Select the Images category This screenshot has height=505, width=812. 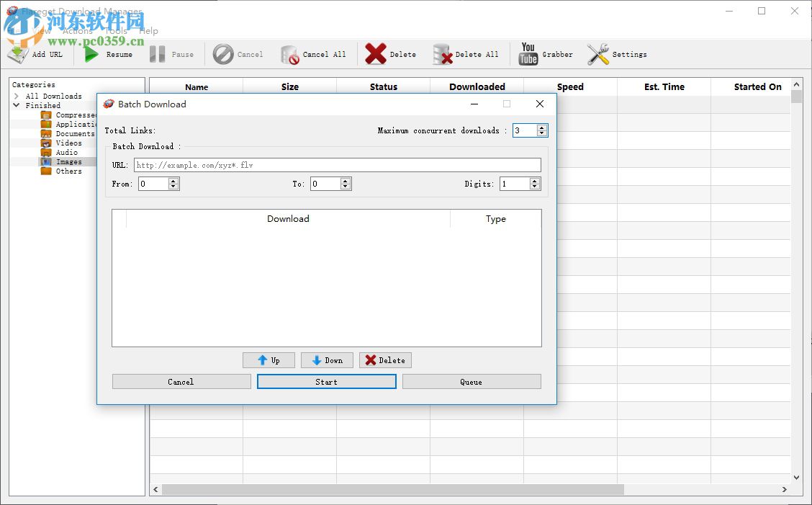coord(68,162)
